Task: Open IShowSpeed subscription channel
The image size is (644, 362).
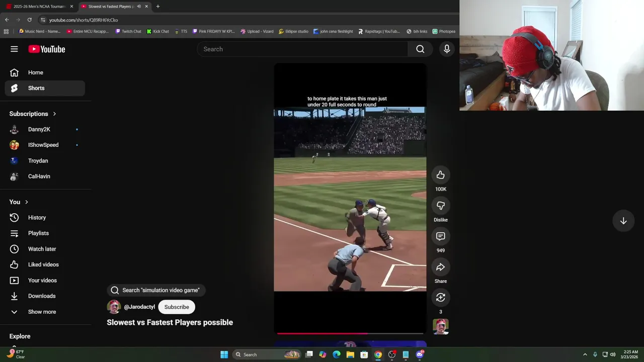Action: point(45,145)
